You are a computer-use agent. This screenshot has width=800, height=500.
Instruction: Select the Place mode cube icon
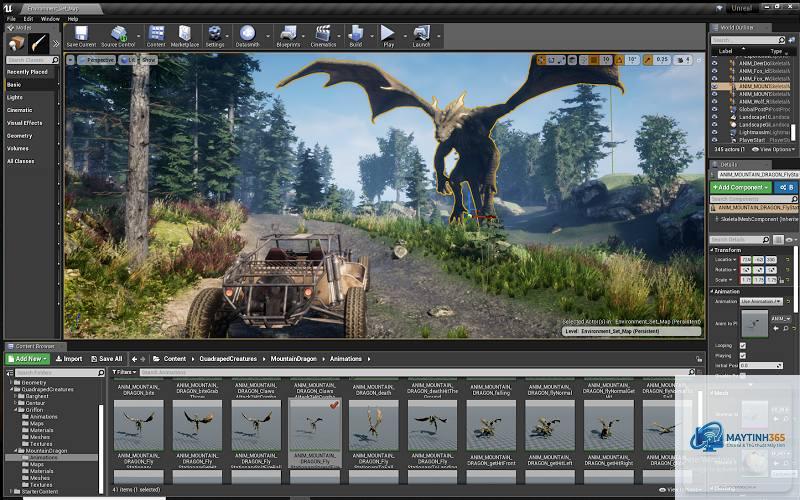pos(16,44)
